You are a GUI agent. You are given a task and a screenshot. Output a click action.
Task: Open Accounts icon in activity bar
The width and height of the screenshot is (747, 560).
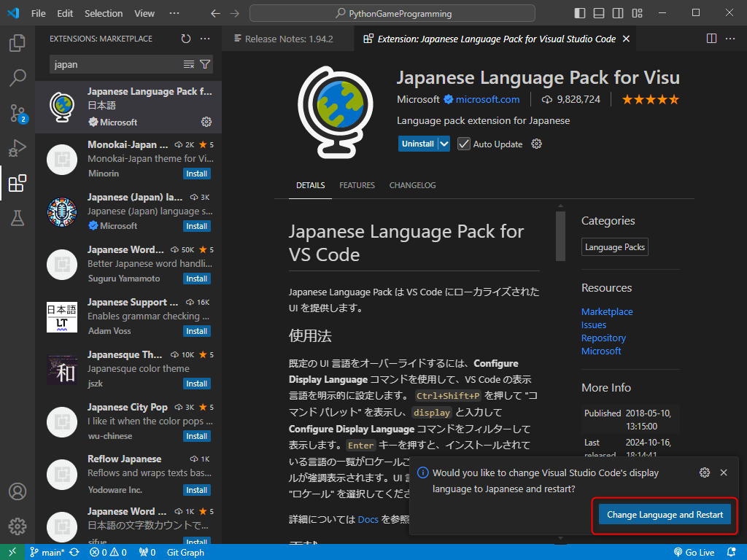[18, 491]
